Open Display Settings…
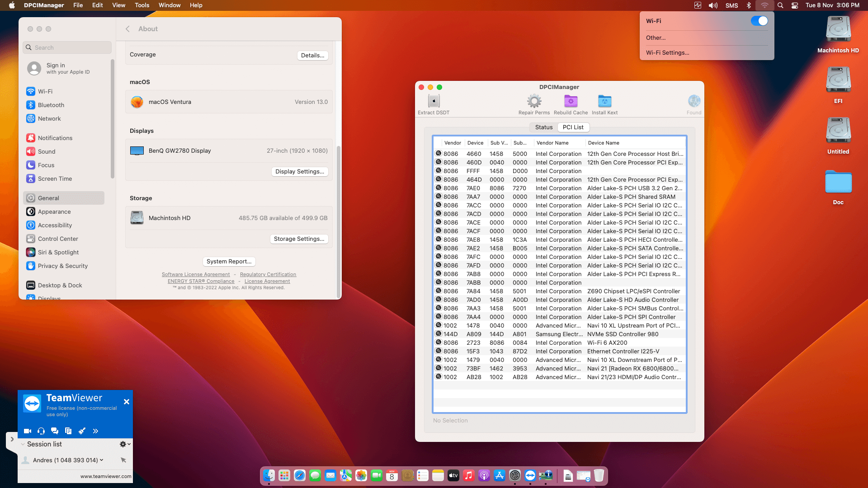Viewport: 868px width, 488px height. point(300,171)
